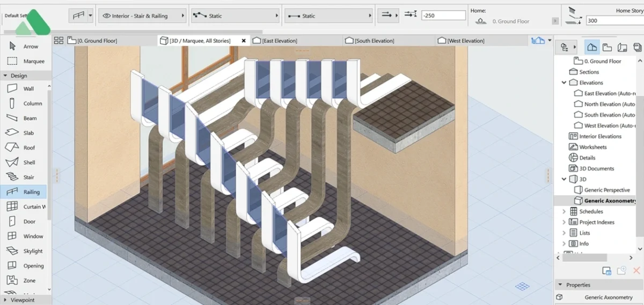644x305 pixels.
Task: Switch to the East Elevation tab
Action: point(279,41)
